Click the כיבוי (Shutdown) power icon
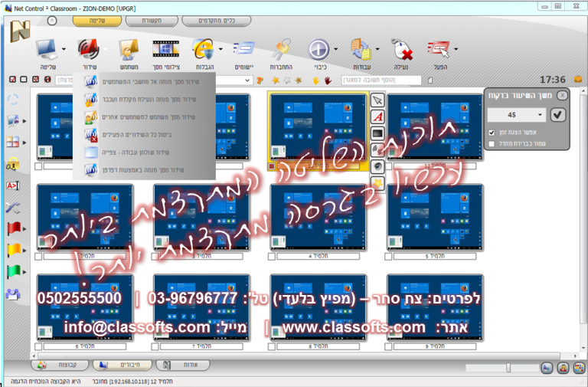 click(x=318, y=50)
